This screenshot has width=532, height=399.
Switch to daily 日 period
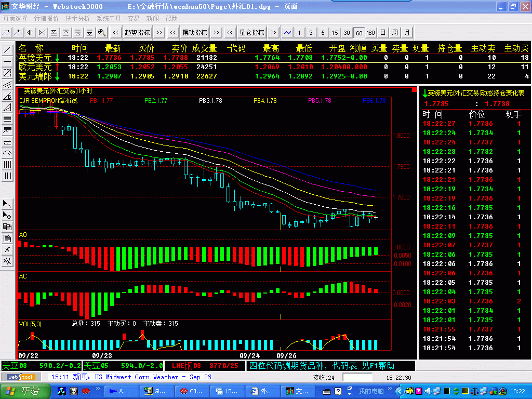(383, 33)
